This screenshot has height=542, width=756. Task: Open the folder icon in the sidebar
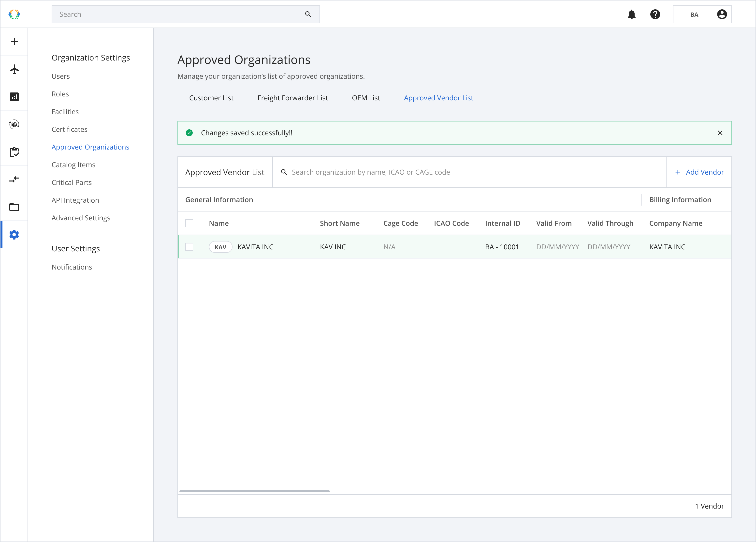pos(14,207)
